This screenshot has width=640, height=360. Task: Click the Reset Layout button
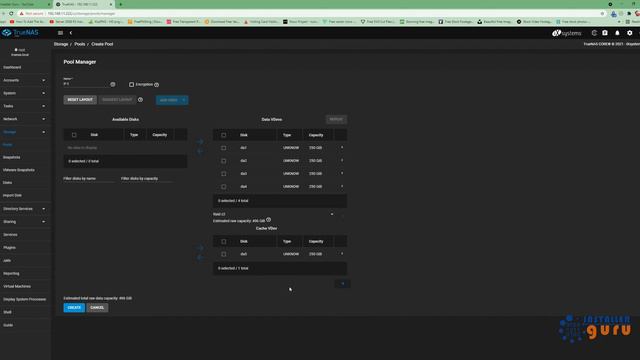point(80,100)
